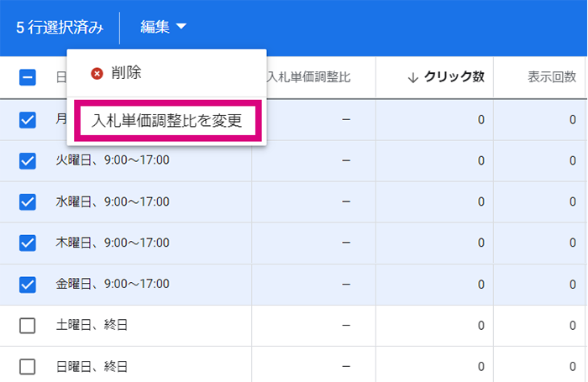Click the sort arrow beside クリック数
The width and height of the screenshot is (588, 382).
(413, 77)
